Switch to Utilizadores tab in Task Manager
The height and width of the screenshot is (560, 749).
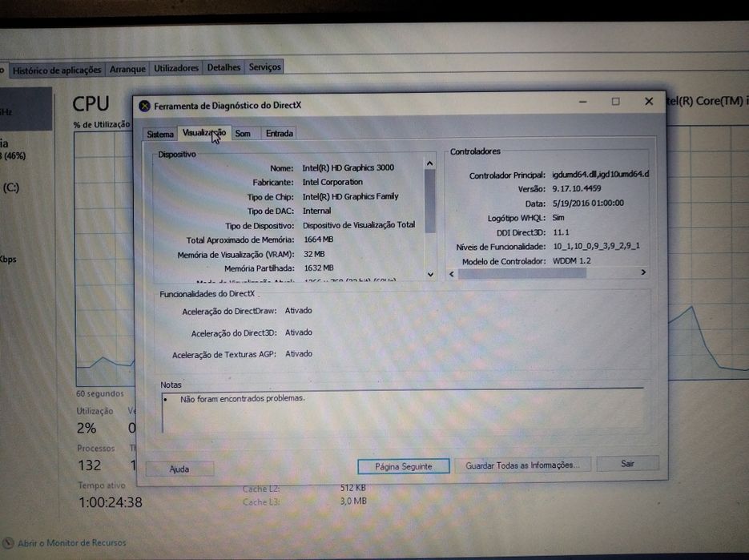pos(175,68)
